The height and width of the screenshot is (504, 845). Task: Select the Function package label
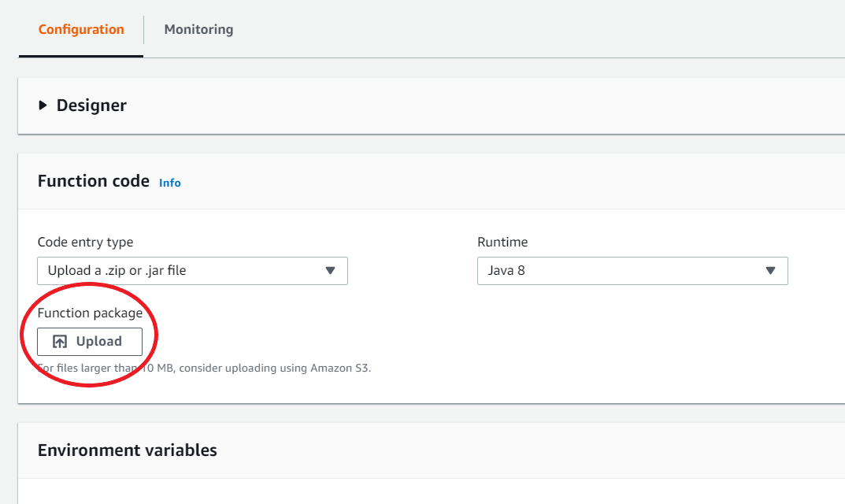click(90, 313)
